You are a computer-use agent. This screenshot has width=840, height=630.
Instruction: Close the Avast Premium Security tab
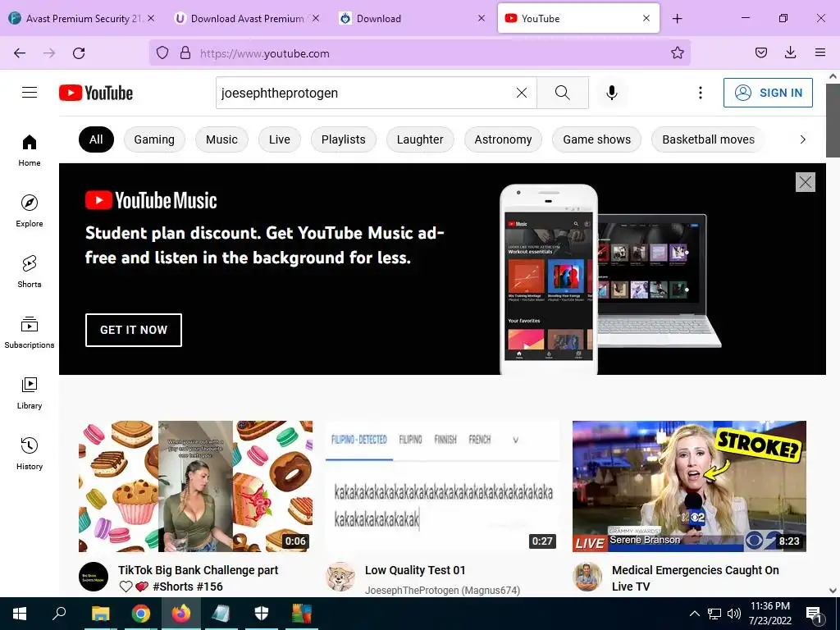151,18
